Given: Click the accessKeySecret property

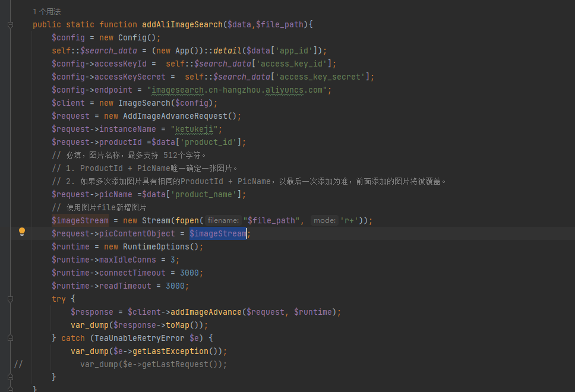Looking at the screenshot, I should pyautogui.click(x=130, y=77).
